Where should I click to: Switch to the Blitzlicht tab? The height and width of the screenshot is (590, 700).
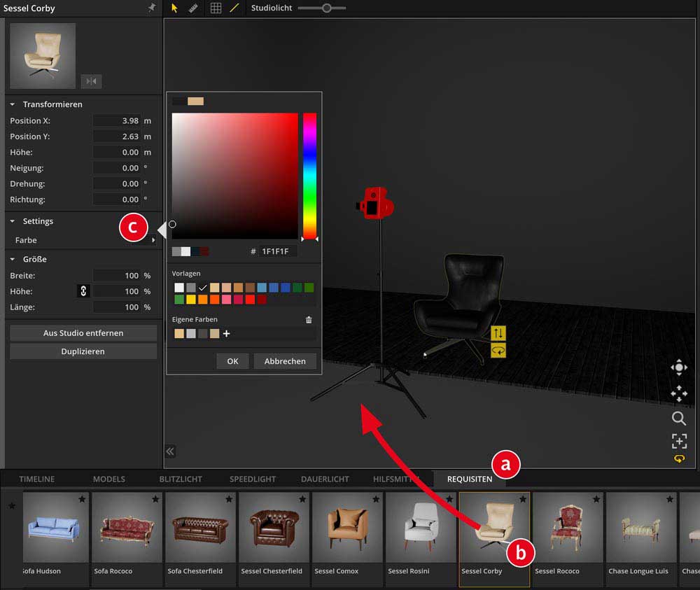181,479
